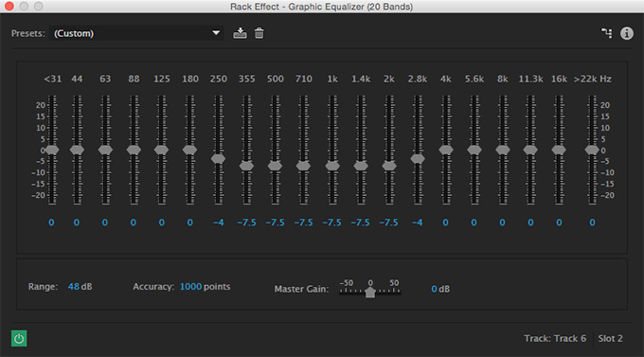Click the 355 Hz gain value -7.5
This screenshot has width=644, height=357.
click(246, 223)
